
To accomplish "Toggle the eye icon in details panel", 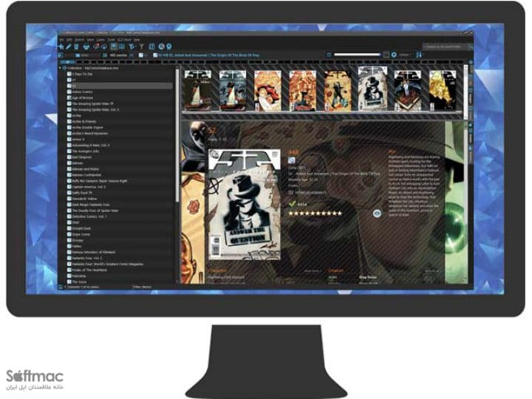I will coord(377,213).
